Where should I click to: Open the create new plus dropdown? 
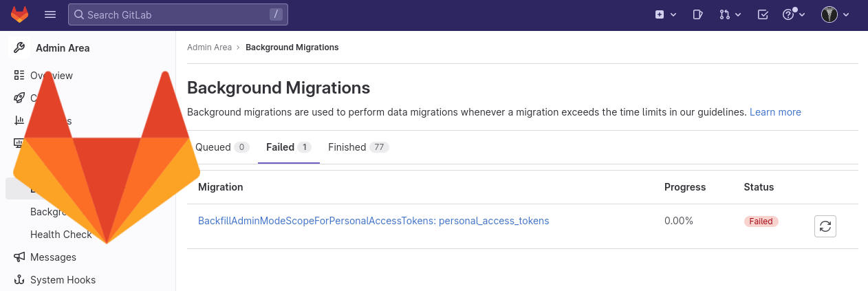(666, 14)
